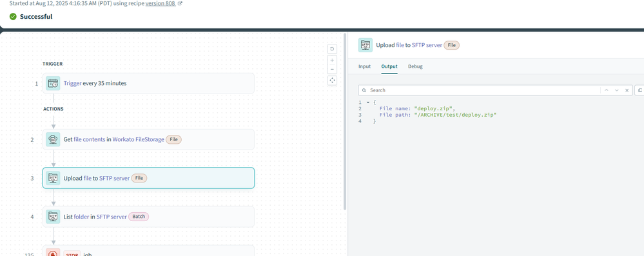Click the green Successful checkmark icon
This screenshot has height=256, width=644.
point(13,16)
